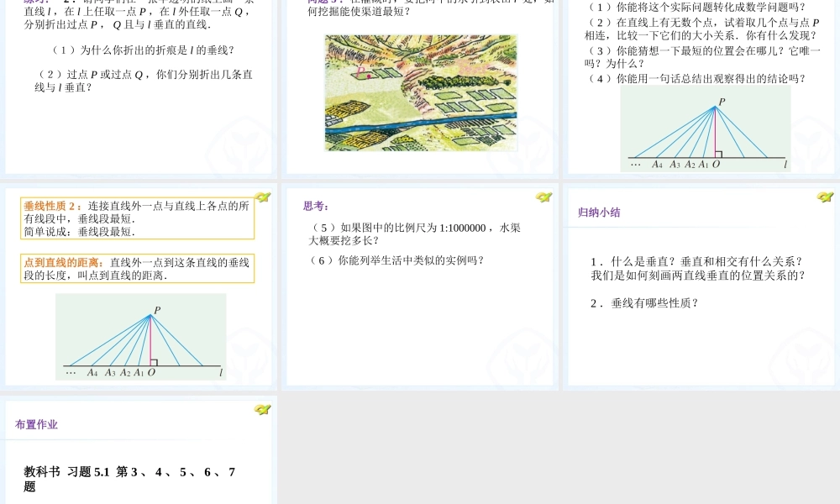Click the homework text "教科书 习题 5.1 第 3、4、5、6、7"
840x504 pixels.
pyautogui.click(x=129, y=472)
